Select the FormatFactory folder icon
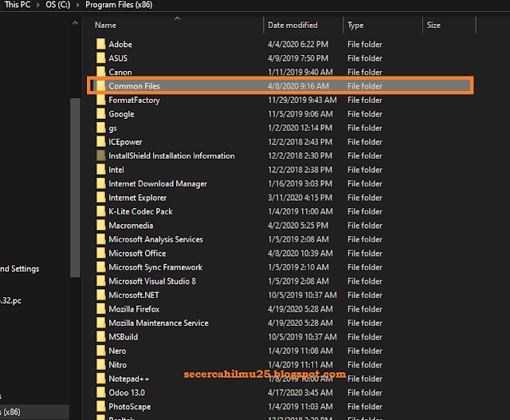The image size is (510, 420). pyautogui.click(x=101, y=100)
